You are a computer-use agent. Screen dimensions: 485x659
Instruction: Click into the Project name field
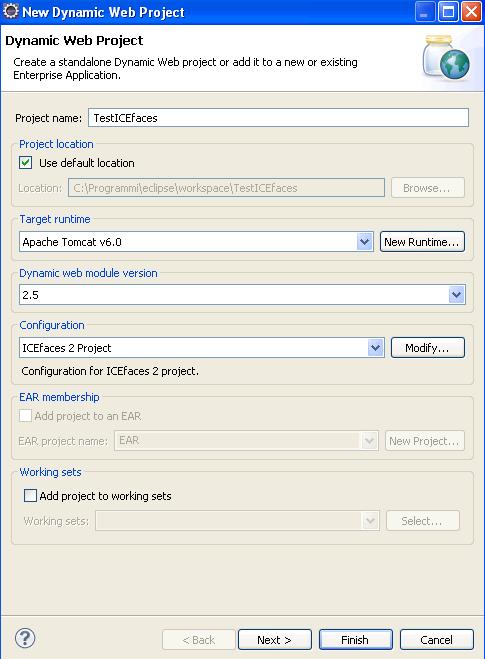tap(278, 118)
